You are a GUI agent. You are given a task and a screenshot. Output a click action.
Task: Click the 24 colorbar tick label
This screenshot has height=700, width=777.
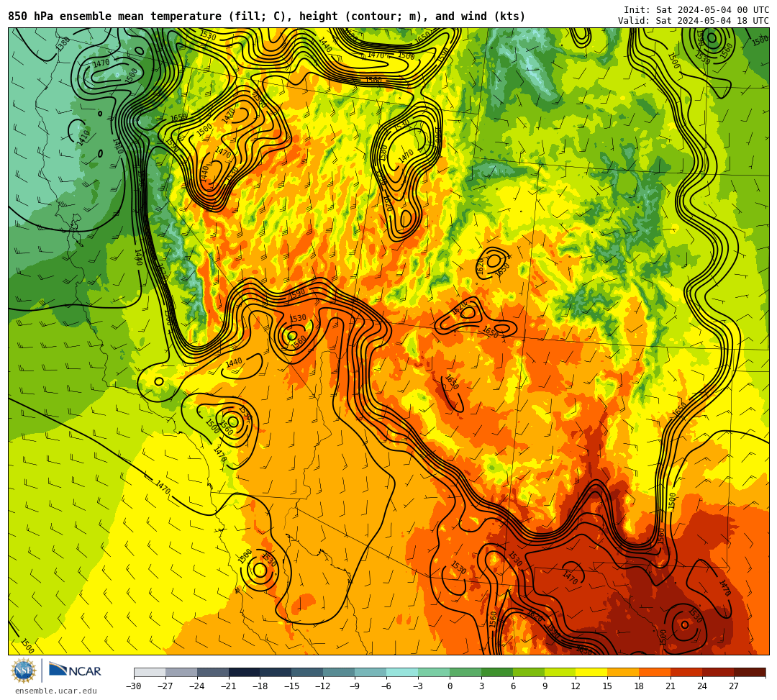pos(703,686)
